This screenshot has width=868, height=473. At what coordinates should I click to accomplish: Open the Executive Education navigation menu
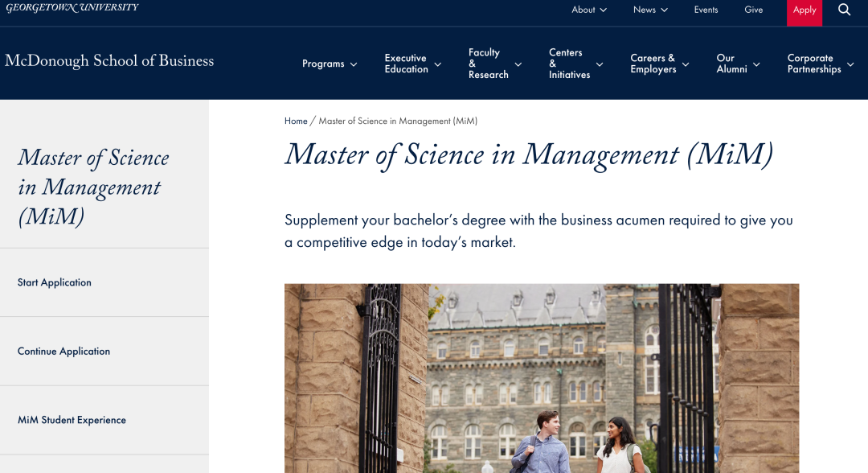407,64
